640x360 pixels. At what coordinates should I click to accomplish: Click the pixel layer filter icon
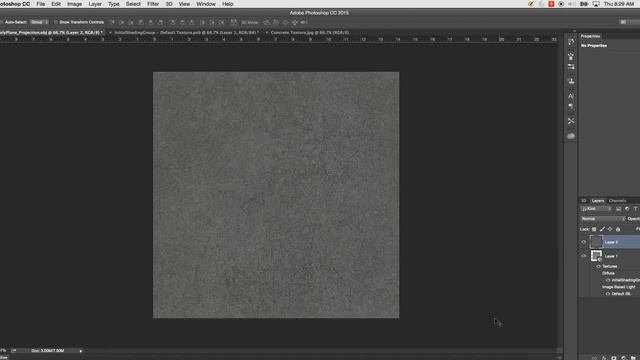(618, 209)
